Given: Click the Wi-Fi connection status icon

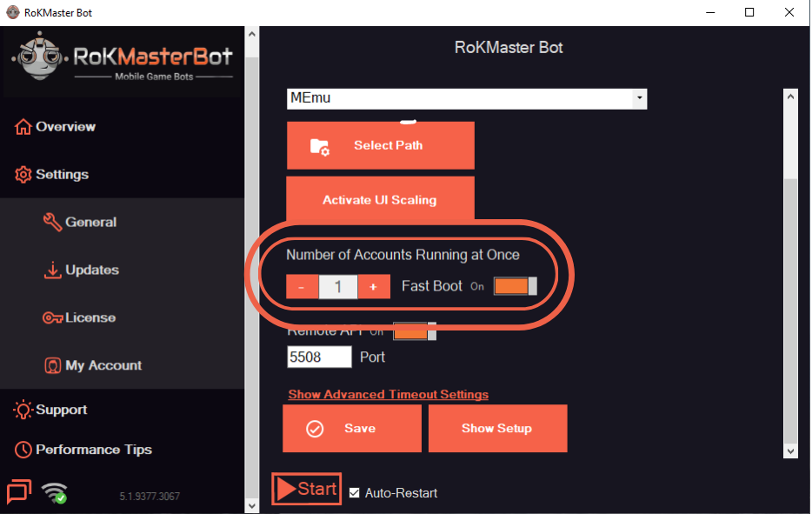Looking at the screenshot, I should 55,492.
